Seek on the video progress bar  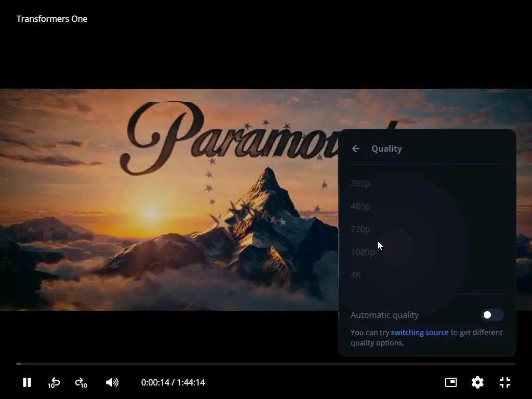pos(266,364)
